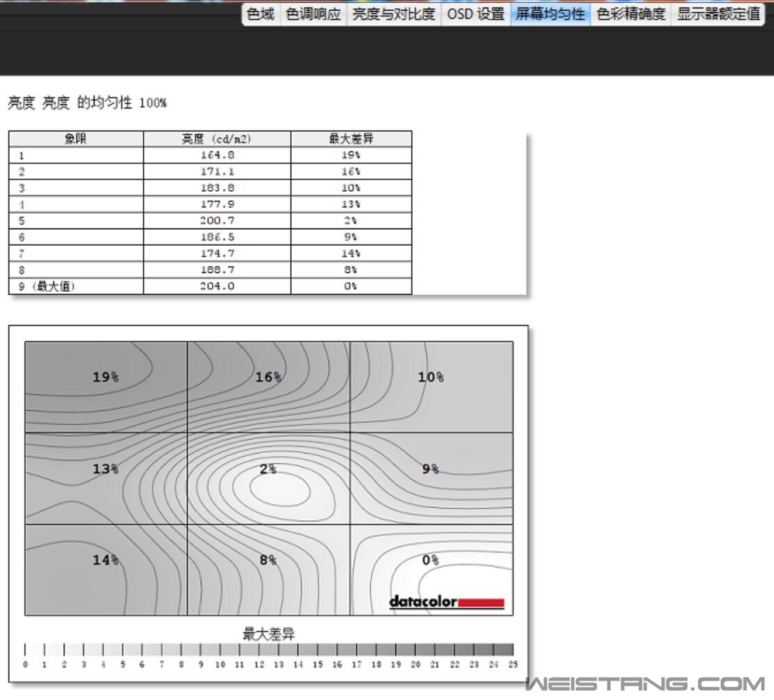Click the 最大差异 column header in table

click(x=351, y=139)
